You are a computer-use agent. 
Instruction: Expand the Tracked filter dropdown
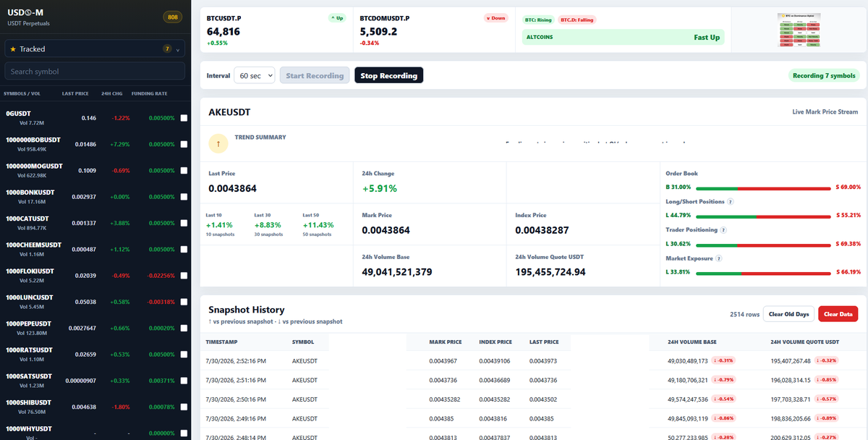95,49
